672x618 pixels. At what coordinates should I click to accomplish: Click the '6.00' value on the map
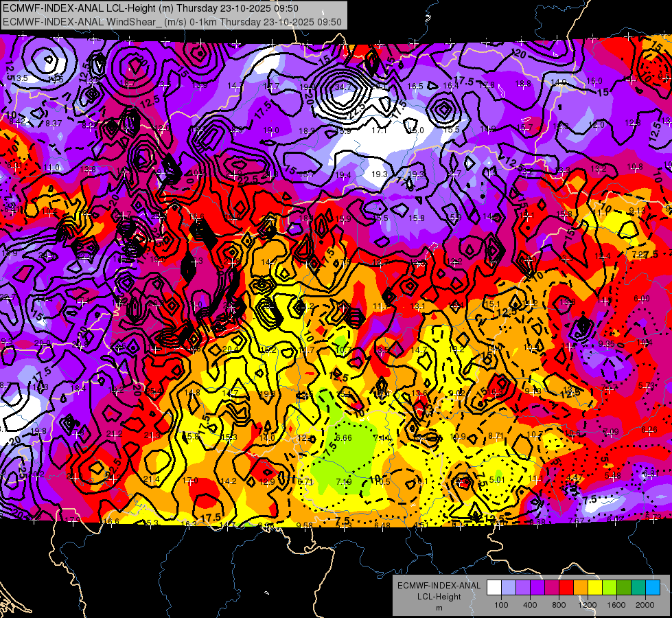click(x=642, y=299)
